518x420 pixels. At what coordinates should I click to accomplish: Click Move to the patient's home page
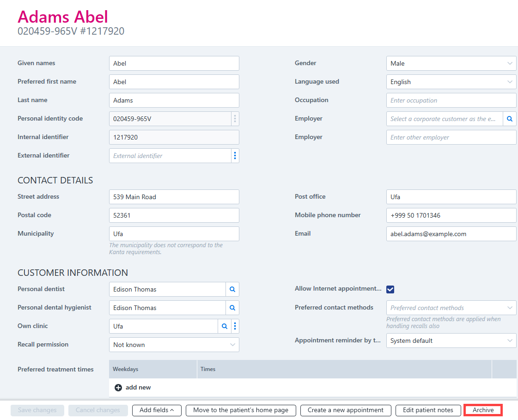coord(241,410)
